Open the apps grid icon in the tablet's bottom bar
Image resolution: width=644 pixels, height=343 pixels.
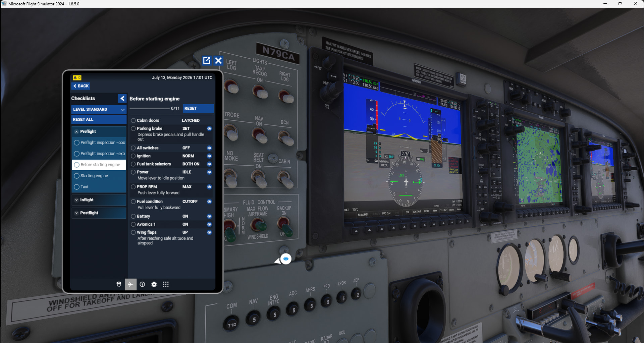[x=166, y=284]
